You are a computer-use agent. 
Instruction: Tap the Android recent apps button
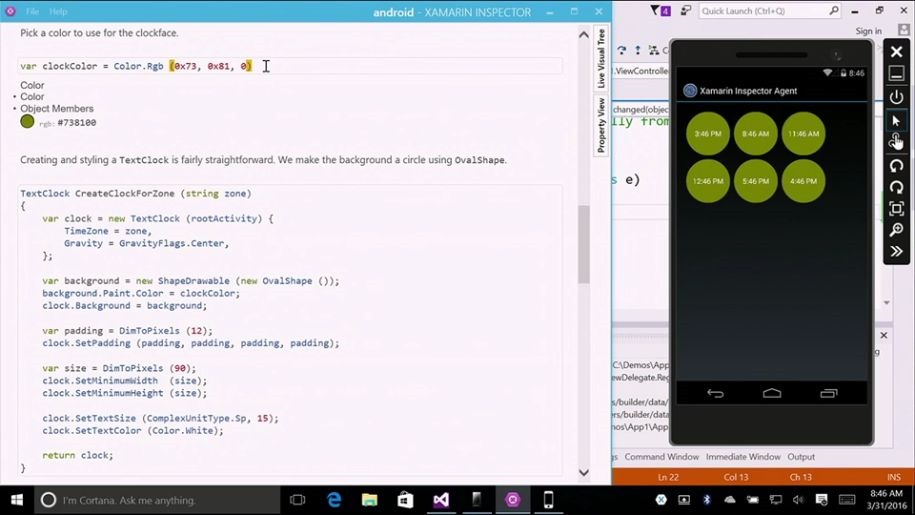[829, 393]
